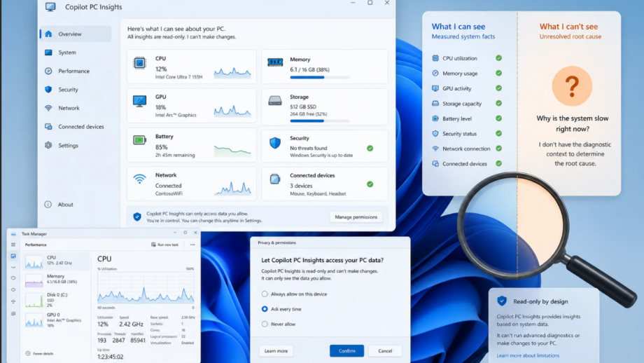The height and width of the screenshot is (363, 644).
Task: Select the Memory entry in Task Manager
Action: click(57, 280)
